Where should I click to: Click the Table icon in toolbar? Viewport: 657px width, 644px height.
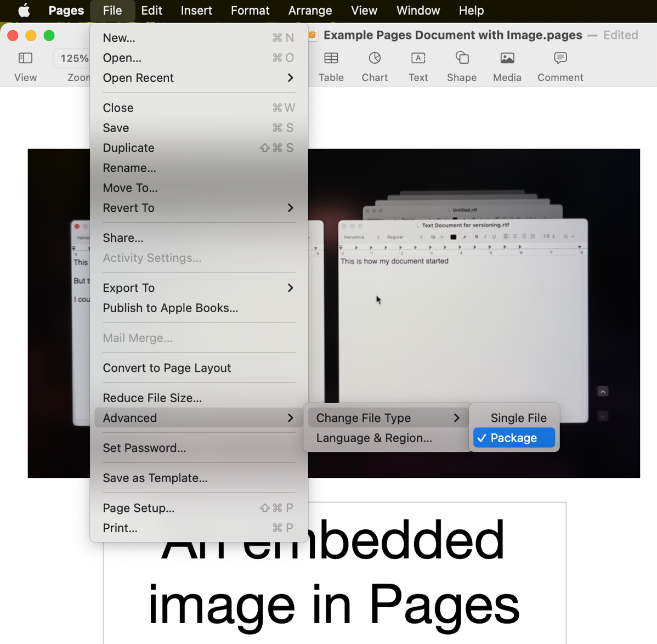tap(331, 59)
